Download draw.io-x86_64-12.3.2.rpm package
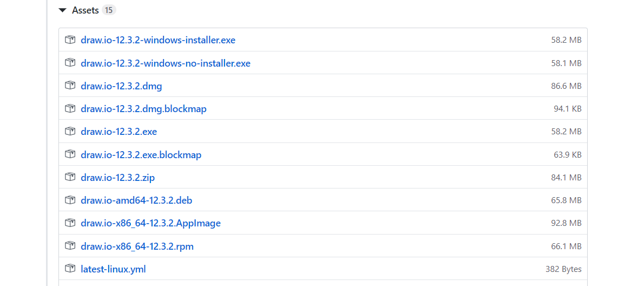Screen dimensions: 644x286 pos(137,246)
